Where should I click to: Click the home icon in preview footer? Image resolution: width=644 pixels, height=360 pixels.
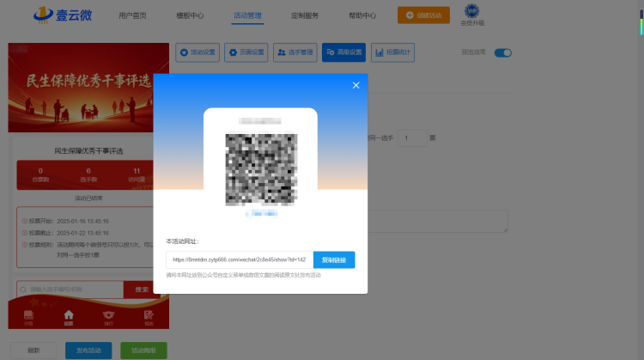pos(69,314)
